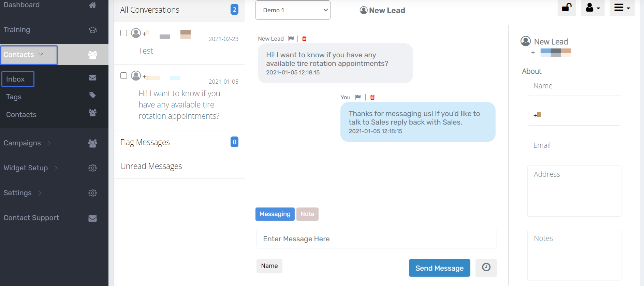Viewport: 644px width, 286px height.
Task: Send the message with Send Message
Action: point(439,268)
